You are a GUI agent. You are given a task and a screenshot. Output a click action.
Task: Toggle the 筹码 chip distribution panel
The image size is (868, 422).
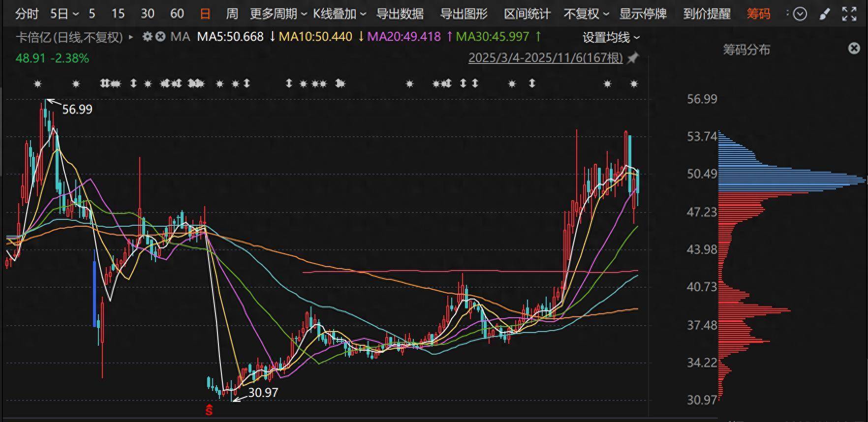758,14
